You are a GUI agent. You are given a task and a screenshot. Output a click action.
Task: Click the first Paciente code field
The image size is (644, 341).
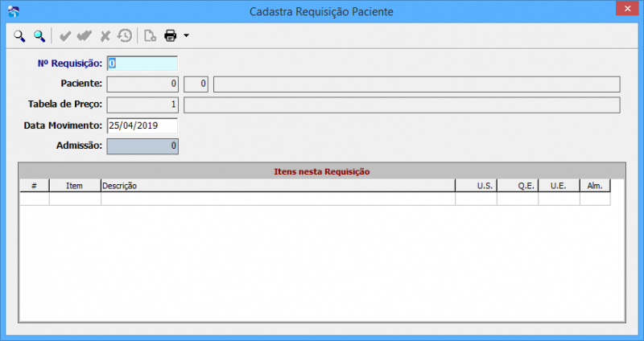click(x=142, y=84)
